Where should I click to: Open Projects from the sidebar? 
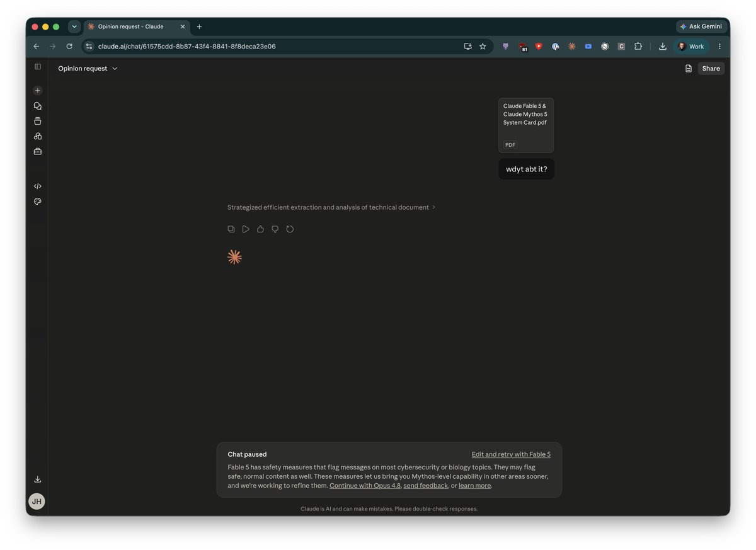(x=38, y=121)
